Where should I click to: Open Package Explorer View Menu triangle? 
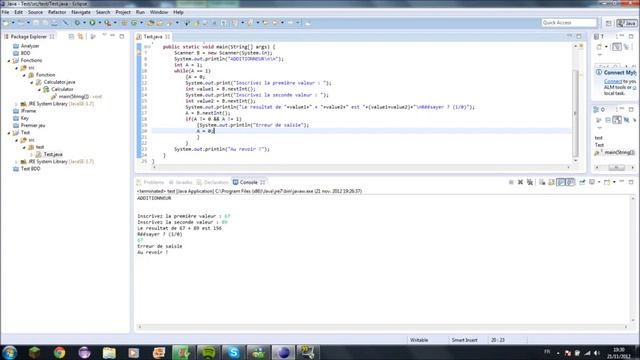104,36
